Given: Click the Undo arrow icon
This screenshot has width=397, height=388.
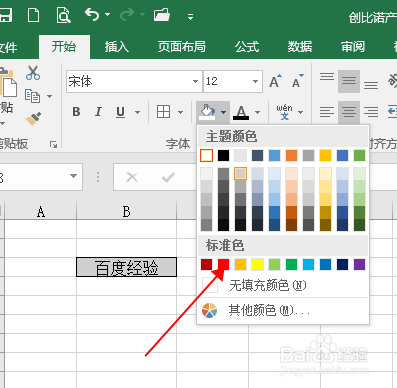Looking at the screenshot, I should (x=92, y=14).
